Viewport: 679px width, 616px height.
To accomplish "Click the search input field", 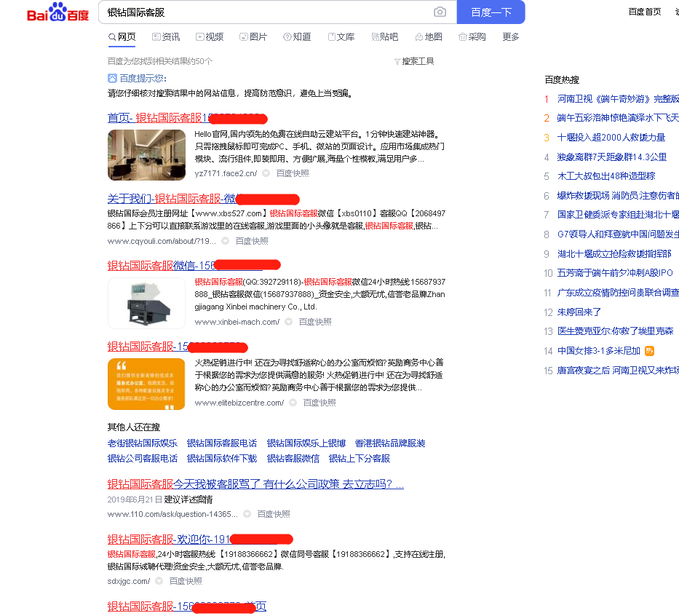I will 266,12.
